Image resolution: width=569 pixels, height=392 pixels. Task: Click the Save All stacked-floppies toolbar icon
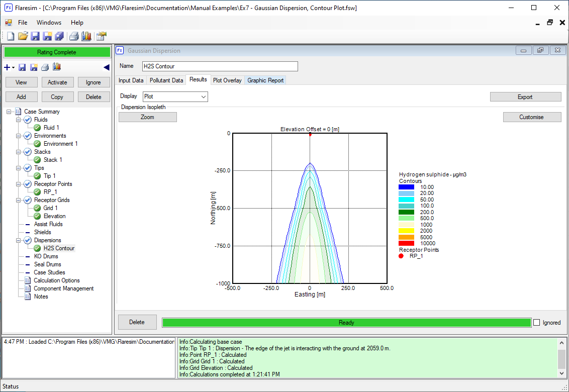click(x=59, y=36)
